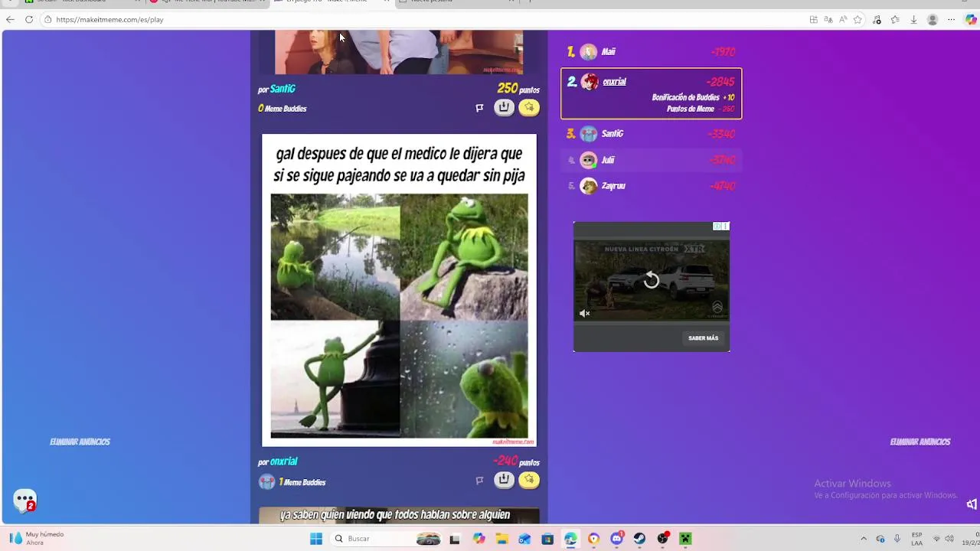Click '0 Meme Buddies' under SantiG's meme
Screen dimensions: 980x551
click(283, 109)
